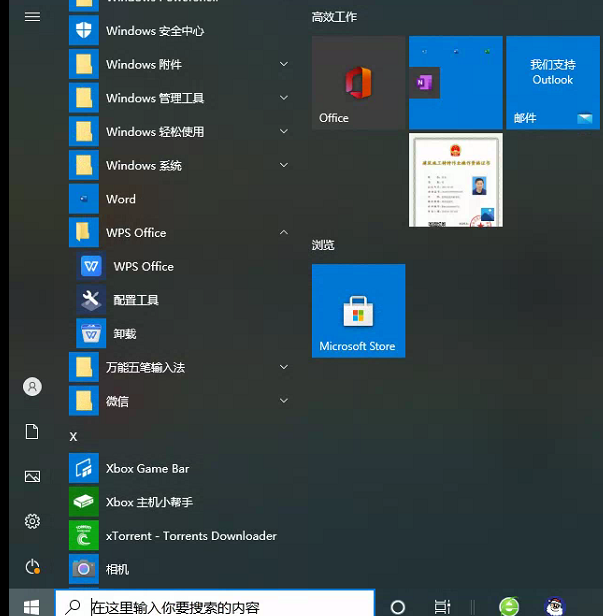Open the Microsoft Store tile
Viewport: 603px width, 616px height.
click(358, 311)
